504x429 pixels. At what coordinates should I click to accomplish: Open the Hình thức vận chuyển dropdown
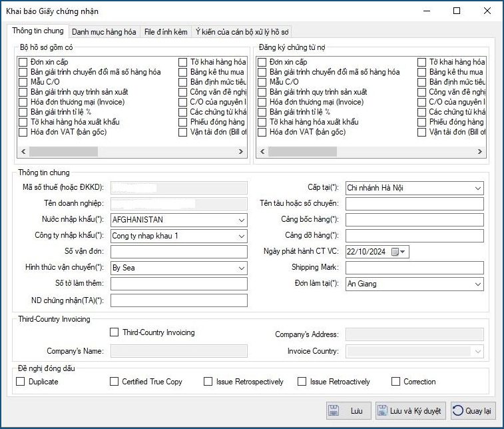tap(242, 268)
